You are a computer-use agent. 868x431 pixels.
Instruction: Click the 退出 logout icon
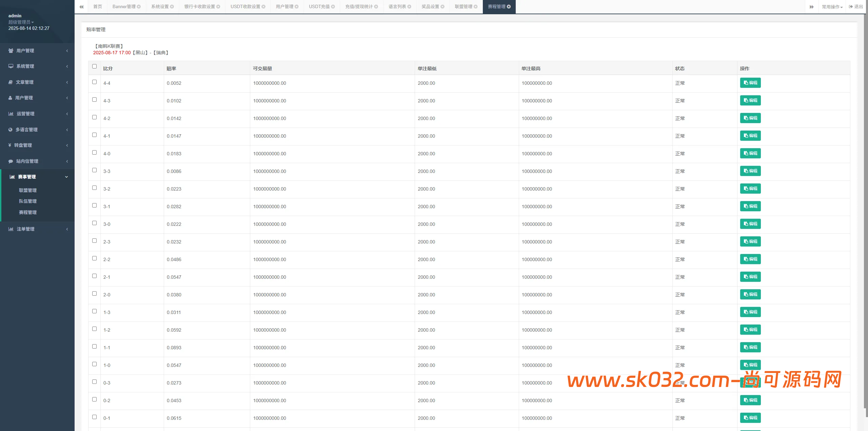pos(851,7)
